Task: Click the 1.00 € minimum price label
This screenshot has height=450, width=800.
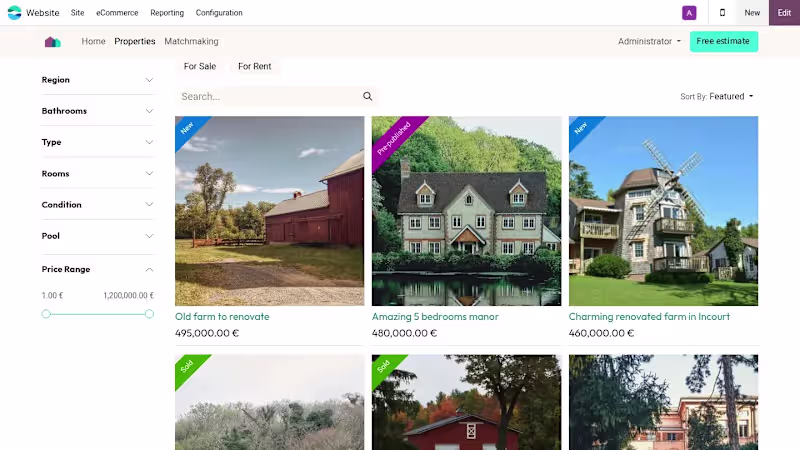Action: pyautogui.click(x=53, y=295)
